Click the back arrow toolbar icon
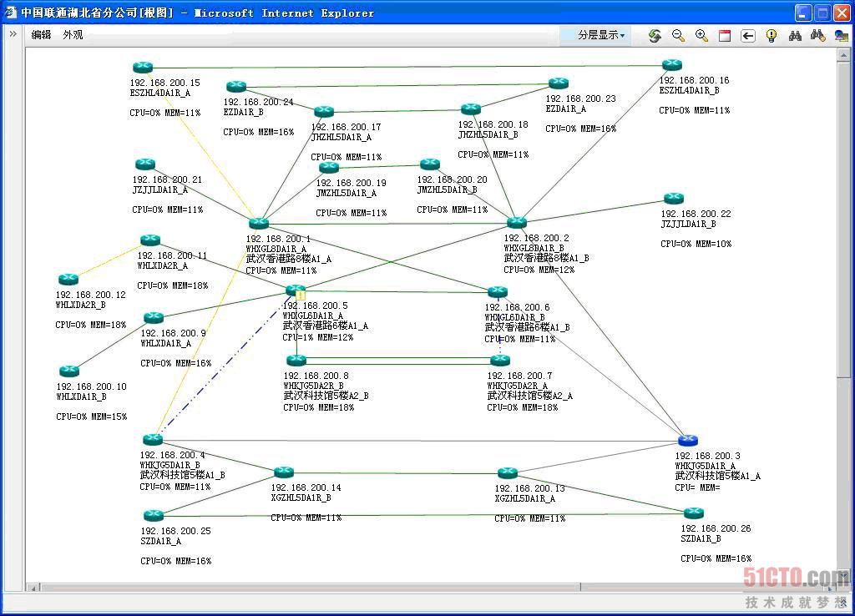 [748, 36]
